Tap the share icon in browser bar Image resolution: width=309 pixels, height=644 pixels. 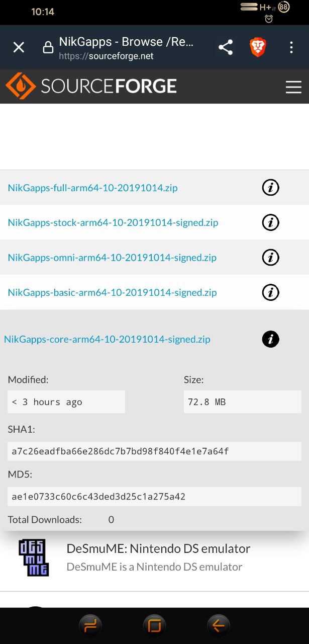point(226,48)
